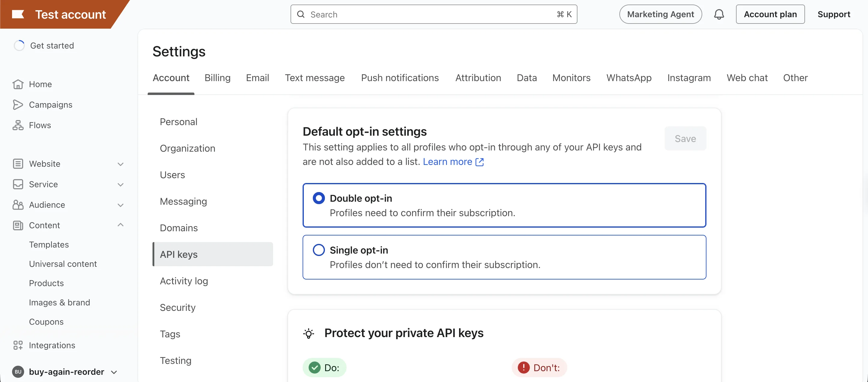Open the Data settings tab
The image size is (868, 382).
(x=527, y=78)
